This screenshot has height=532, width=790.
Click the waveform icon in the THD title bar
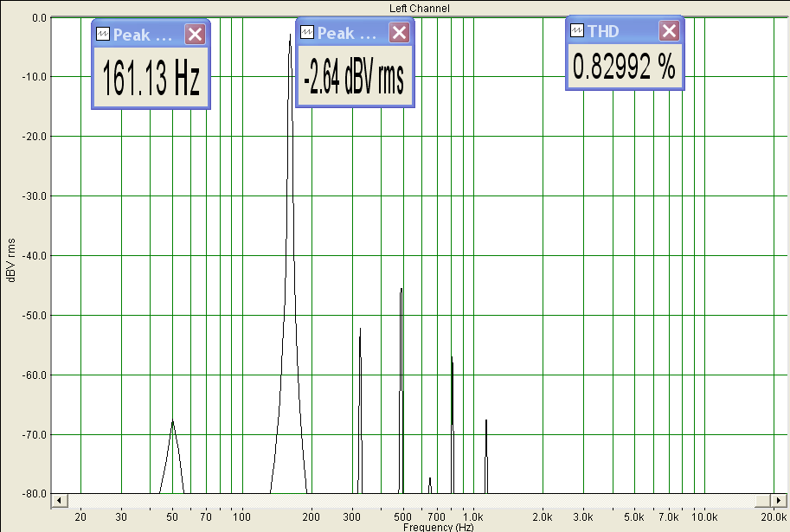[577, 31]
